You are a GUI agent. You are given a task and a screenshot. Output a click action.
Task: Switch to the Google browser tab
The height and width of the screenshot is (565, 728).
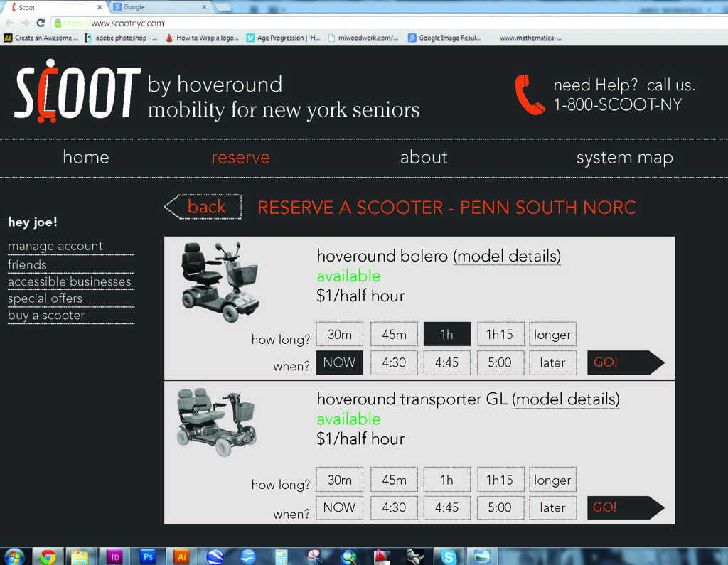(x=160, y=7)
